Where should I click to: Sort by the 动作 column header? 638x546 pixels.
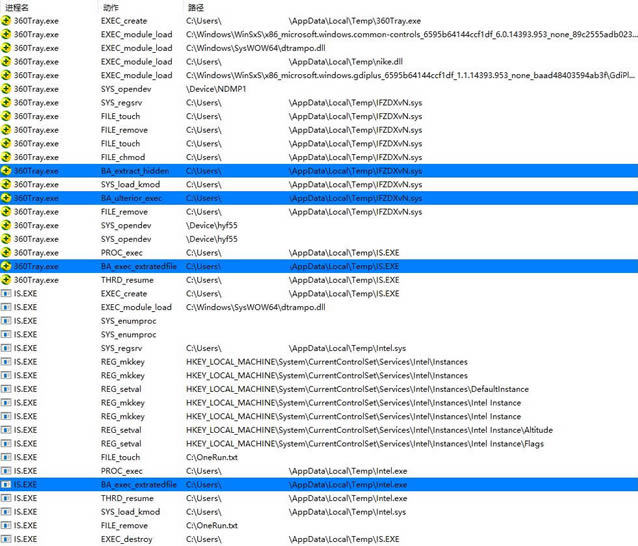click(x=111, y=7)
